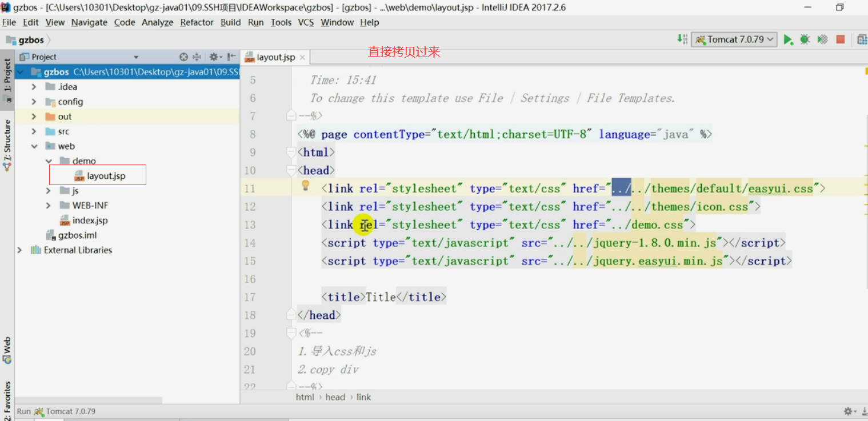This screenshot has height=421, width=868.
Task: Click html in editor breadcrumb
Action: 305,397
